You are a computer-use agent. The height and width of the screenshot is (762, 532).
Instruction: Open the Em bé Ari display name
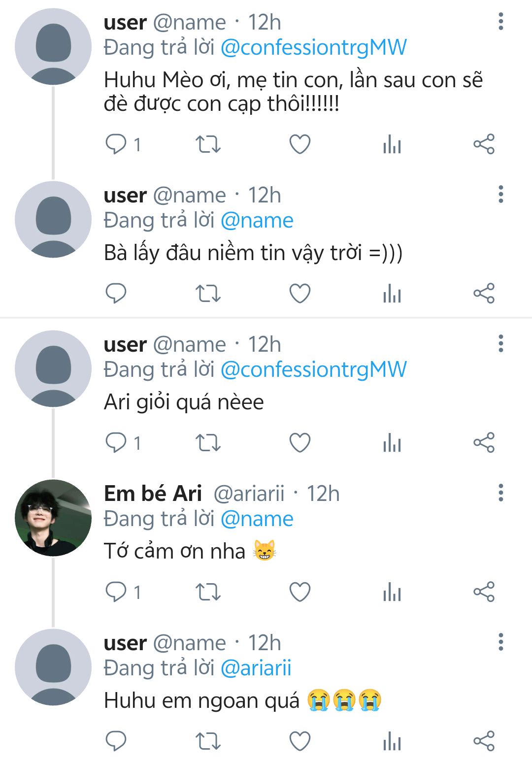153,494
